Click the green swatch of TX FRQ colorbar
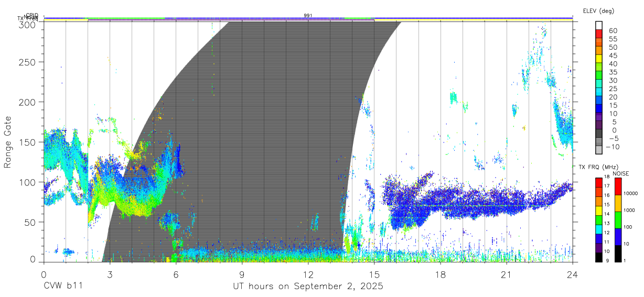This screenshot has width=644, height=297. point(598,221)
